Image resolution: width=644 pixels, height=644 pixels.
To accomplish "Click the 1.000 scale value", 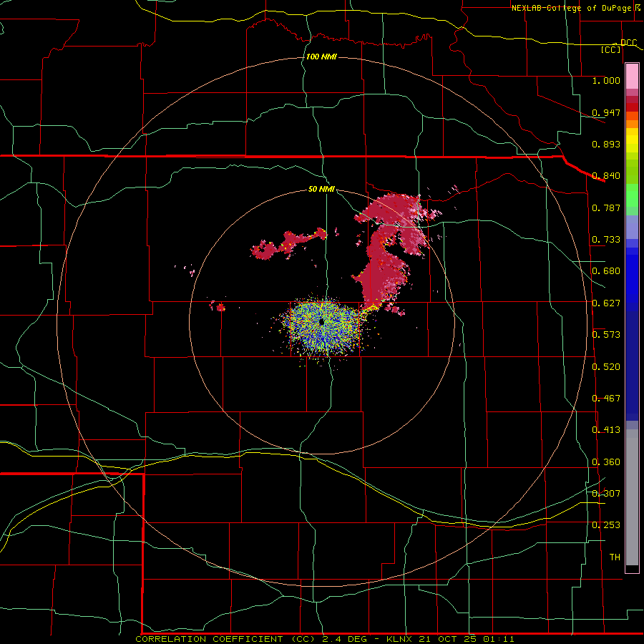I will [606, 80].
